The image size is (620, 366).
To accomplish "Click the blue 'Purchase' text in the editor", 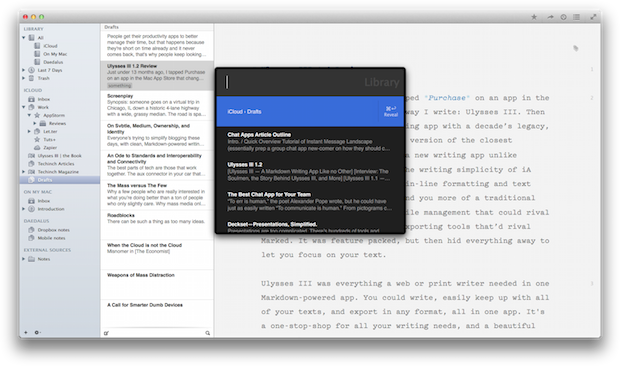I will click(447, 98).
